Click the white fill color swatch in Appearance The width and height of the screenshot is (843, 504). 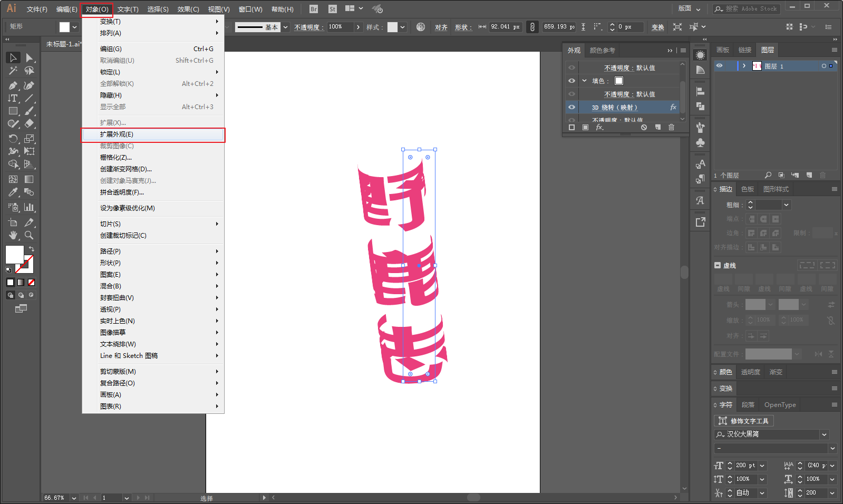[619, 81]
